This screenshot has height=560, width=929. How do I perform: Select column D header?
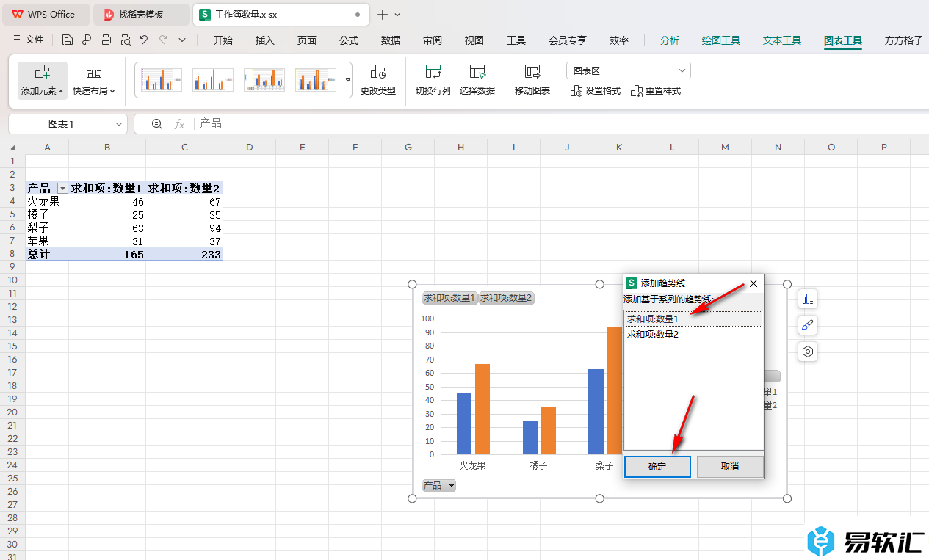[250, 148]
